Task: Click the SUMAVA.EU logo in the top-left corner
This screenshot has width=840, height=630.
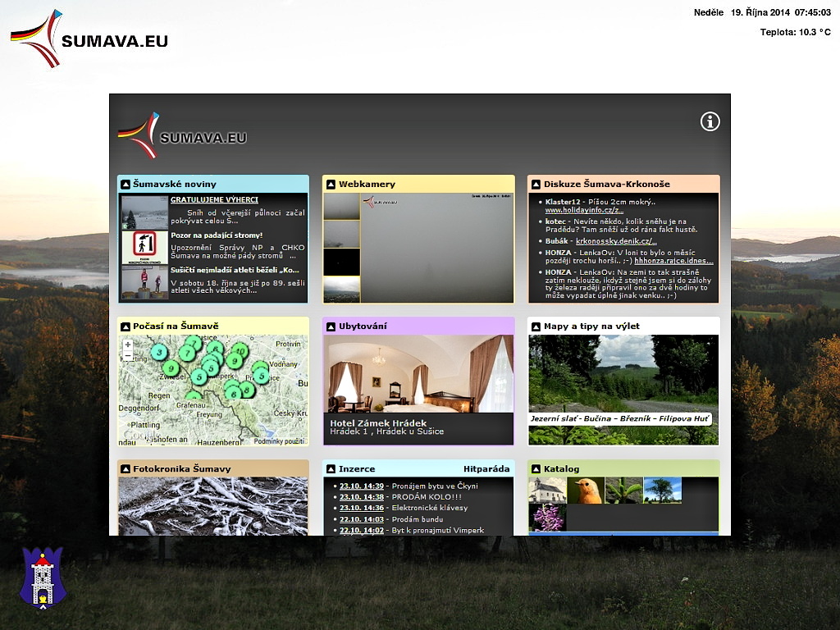Action: click(89, 39)
